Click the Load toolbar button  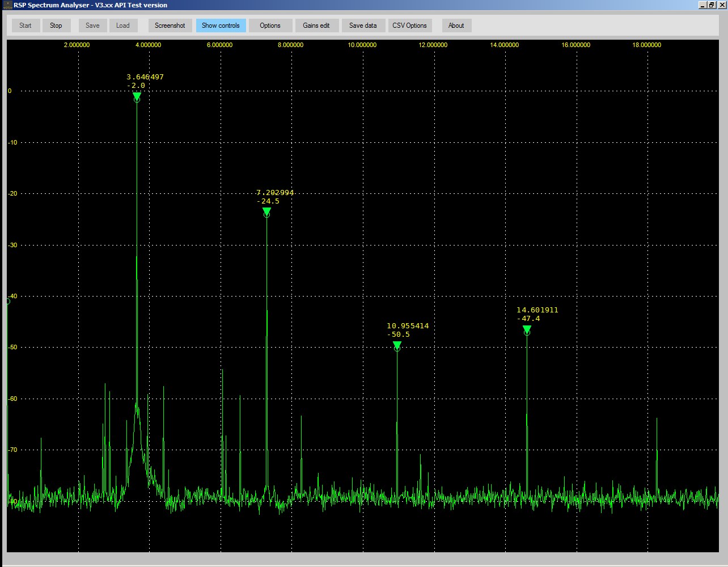click(x=123, y=26)
